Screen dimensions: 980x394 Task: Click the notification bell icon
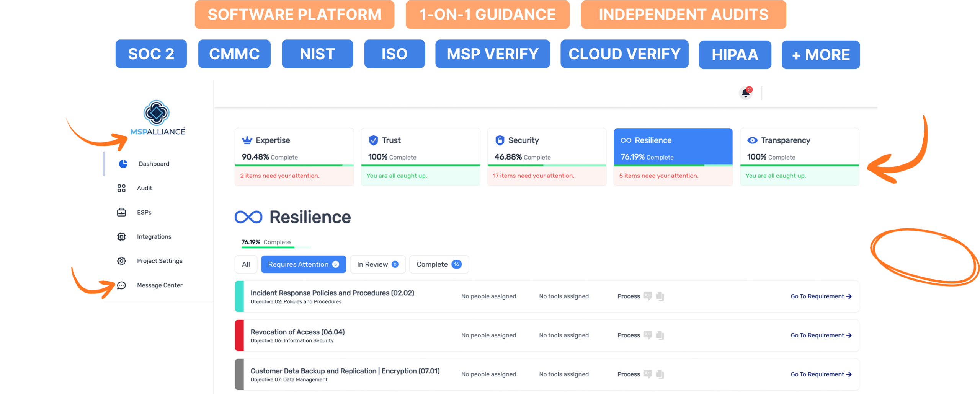point(745,93)
